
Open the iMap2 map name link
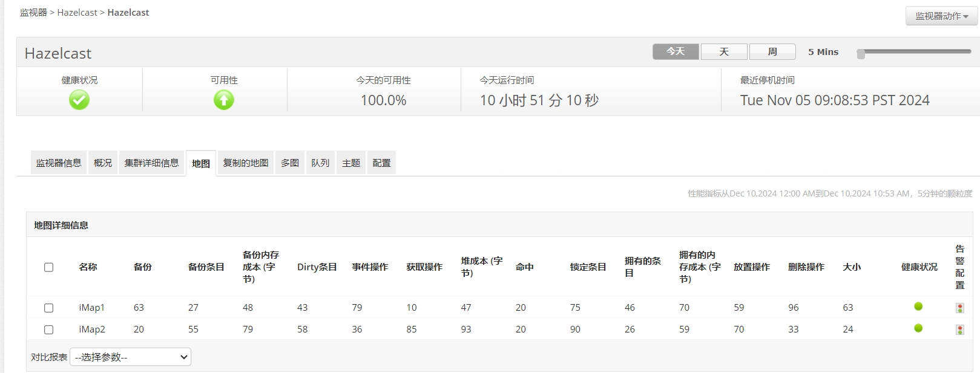tap(92, 329)
